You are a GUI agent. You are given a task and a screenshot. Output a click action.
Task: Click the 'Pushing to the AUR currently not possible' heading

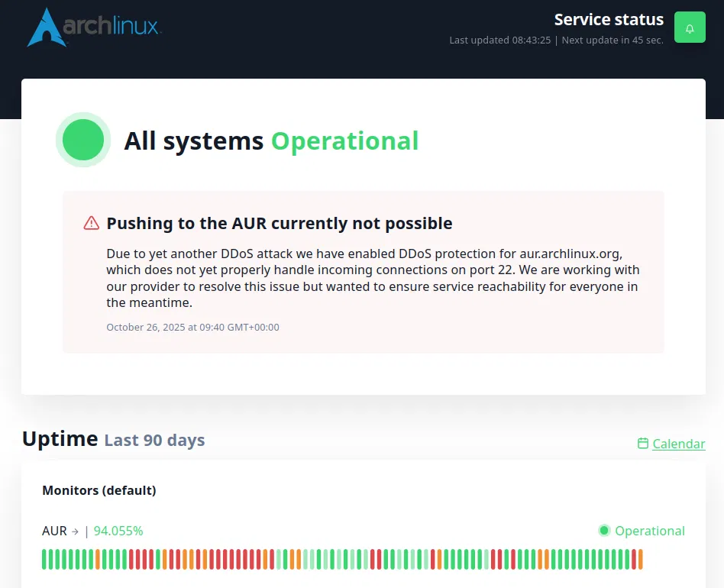click(280, 224)
